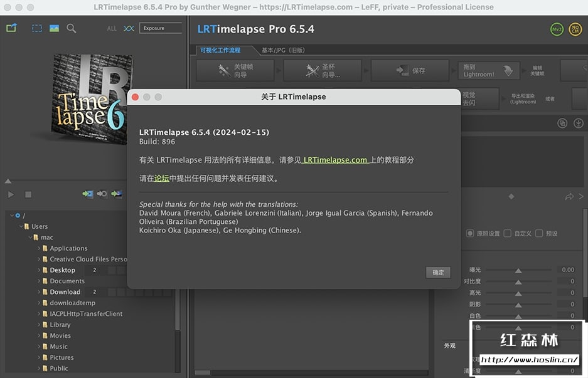Click the 确定 button in About dialog
588x378 pixels.
click(438, 272)
